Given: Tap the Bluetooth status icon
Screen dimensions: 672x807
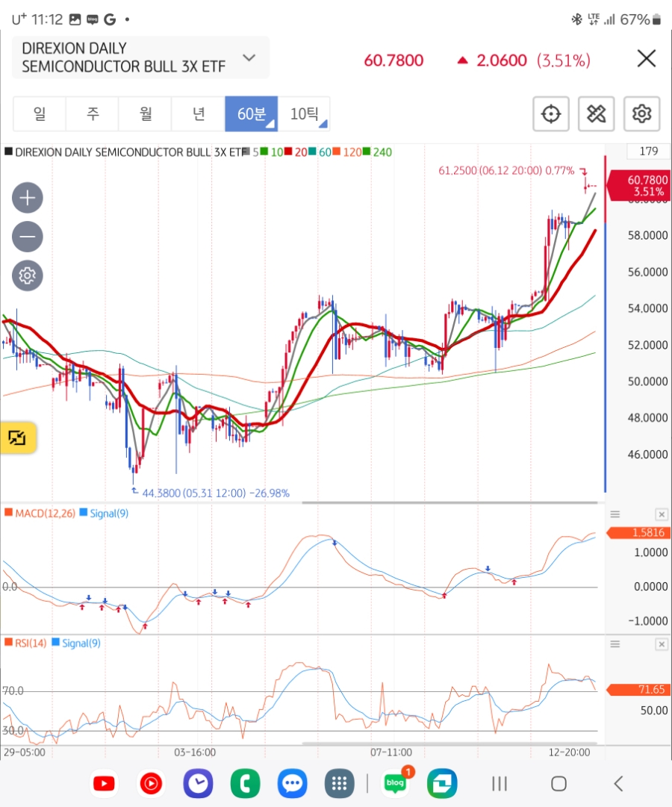Looking at the screenshot, I should [x=576, y=19].
